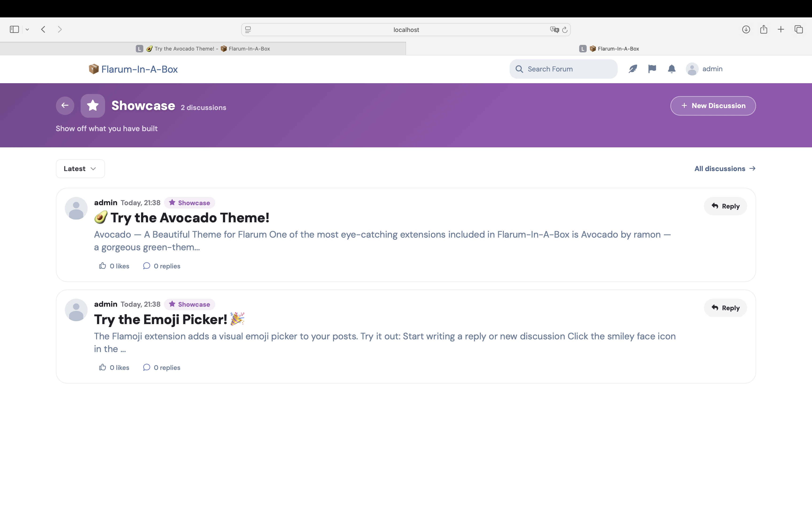Click the avatar on the Avocado Theme post

pos(76,208)
